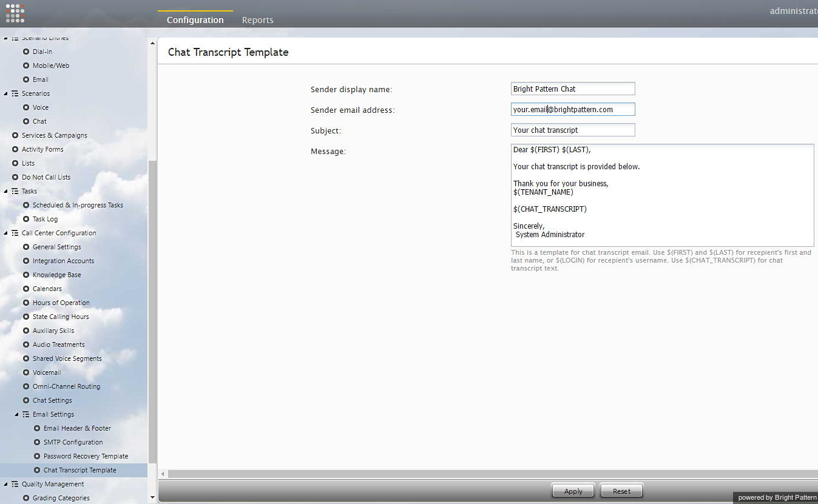Click the Call Center Configuration list icon
This screenshot has width=818, height=504.
15,233
